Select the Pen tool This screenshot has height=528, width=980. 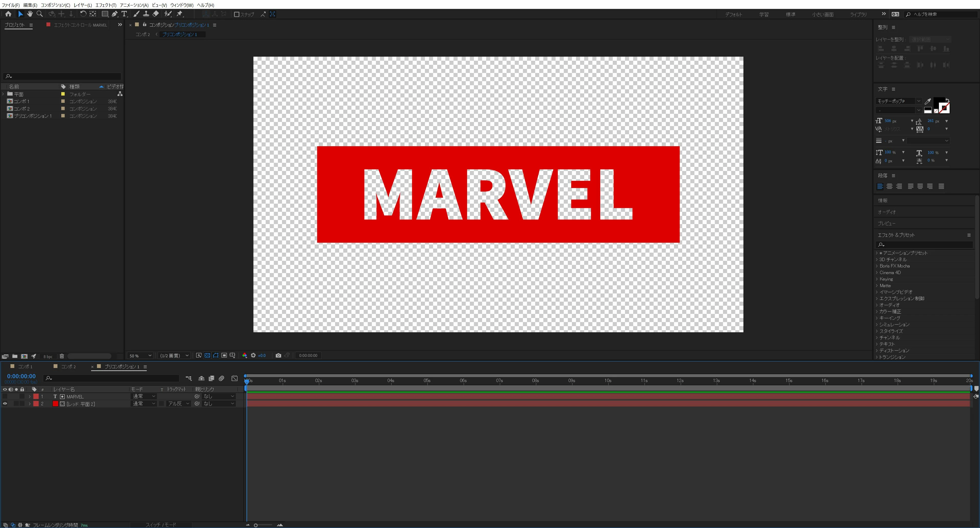click(115, 14)
